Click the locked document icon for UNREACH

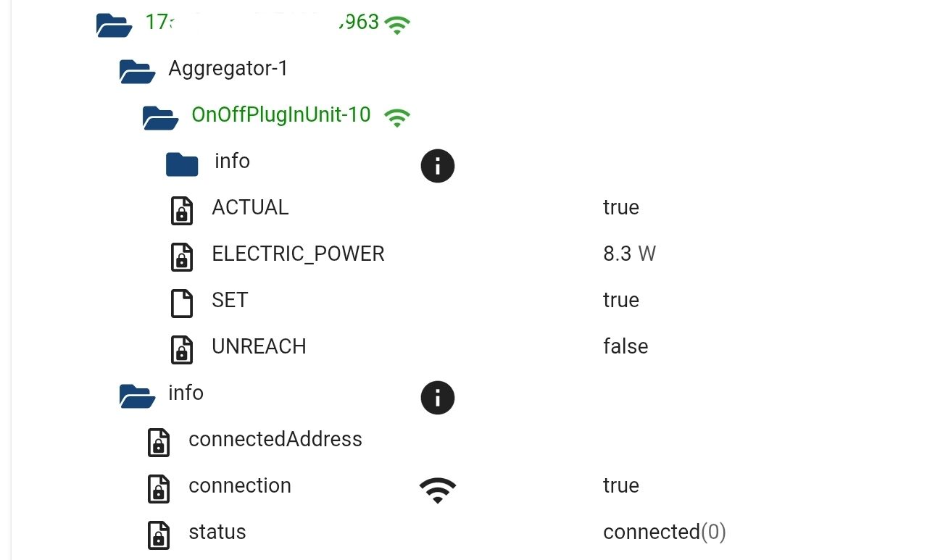pos(181,349)
